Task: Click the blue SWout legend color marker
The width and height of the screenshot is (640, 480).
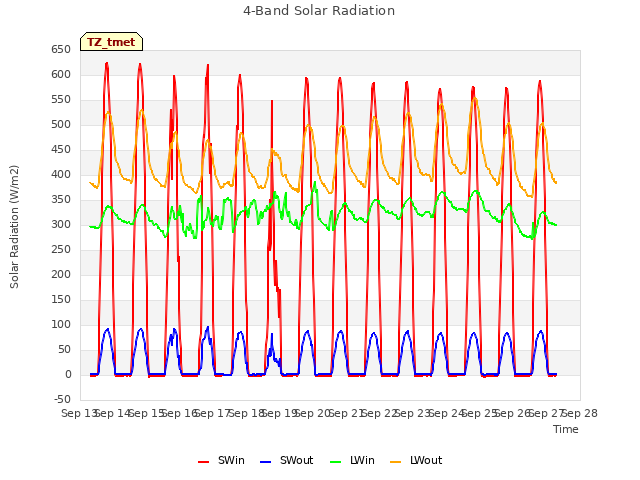Action: (x=265, y=462)
